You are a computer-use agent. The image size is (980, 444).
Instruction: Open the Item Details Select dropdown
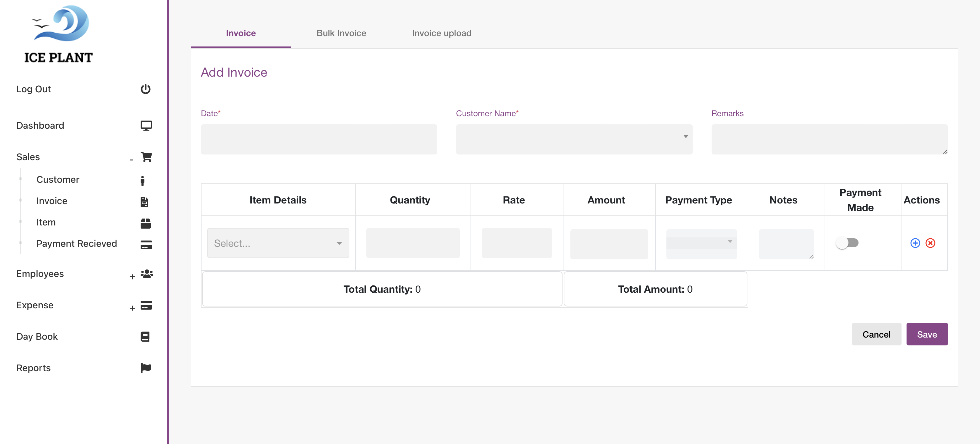[x=278, y=243]
